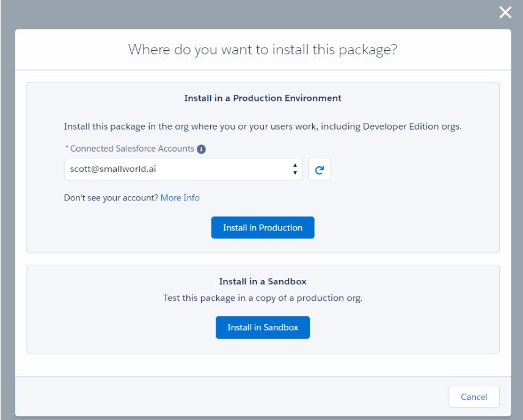This screenshot has width=523, height=420.
Task: Click the info icon beside Connected Salesforce Accounts
Action: tap(202, 149)
